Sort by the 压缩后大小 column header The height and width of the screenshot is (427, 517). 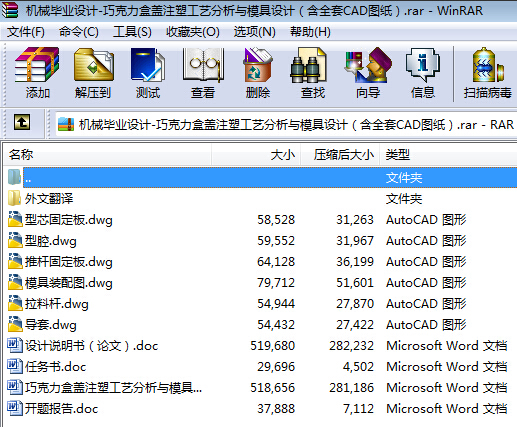coord(340,155)
